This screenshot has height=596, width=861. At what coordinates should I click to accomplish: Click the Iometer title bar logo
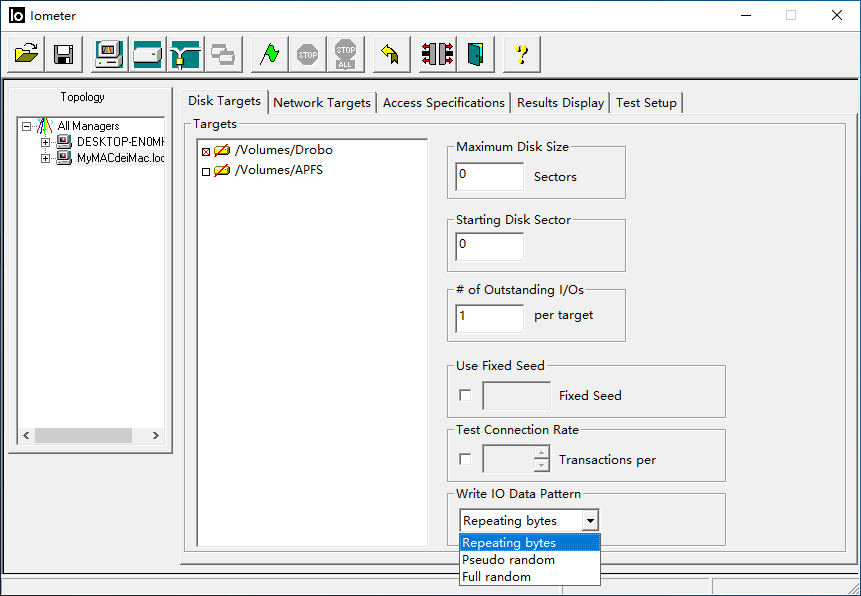click(17, 15)
